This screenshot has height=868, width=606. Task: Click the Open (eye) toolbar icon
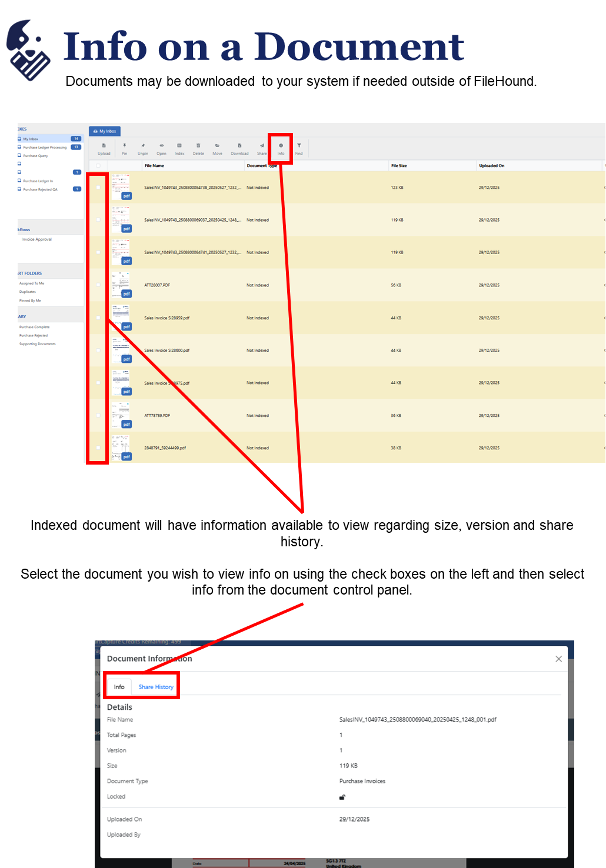coord(161,145)
